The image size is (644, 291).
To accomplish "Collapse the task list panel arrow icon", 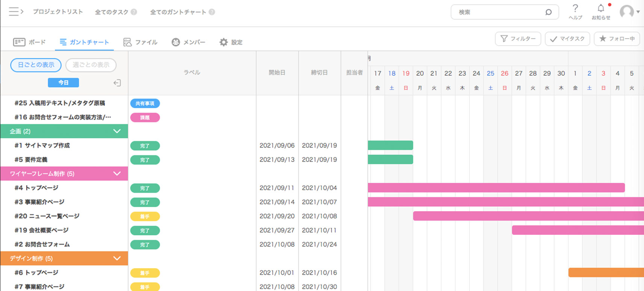I will [x=117, y=83].
